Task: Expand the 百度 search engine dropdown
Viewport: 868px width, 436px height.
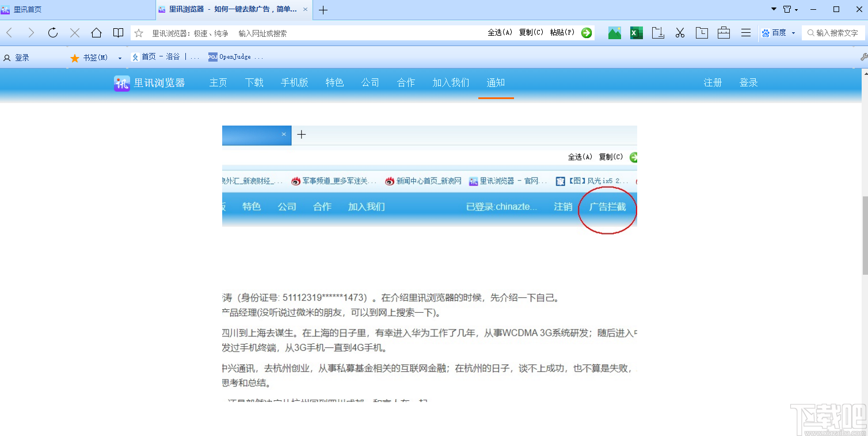Action: tap(793, 33)
